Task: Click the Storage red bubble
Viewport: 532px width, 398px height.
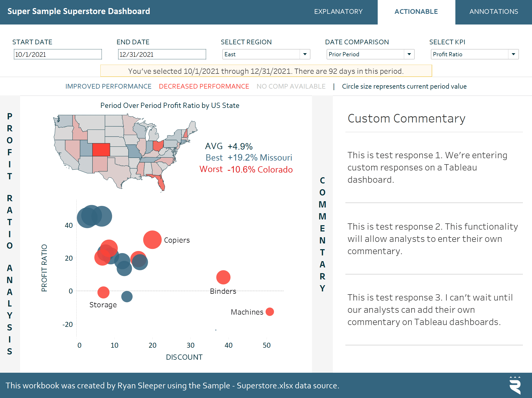Action: click(x=103, y=292)
